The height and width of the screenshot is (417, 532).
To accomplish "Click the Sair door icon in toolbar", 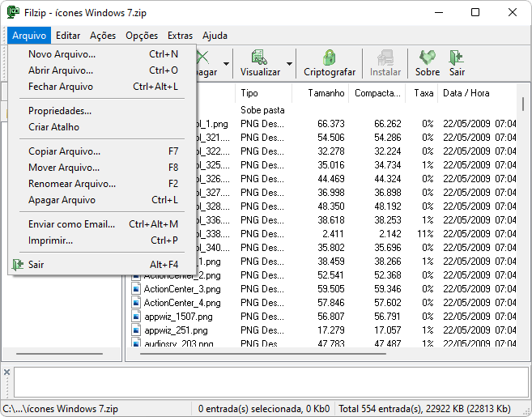I will tap(457, 57).
